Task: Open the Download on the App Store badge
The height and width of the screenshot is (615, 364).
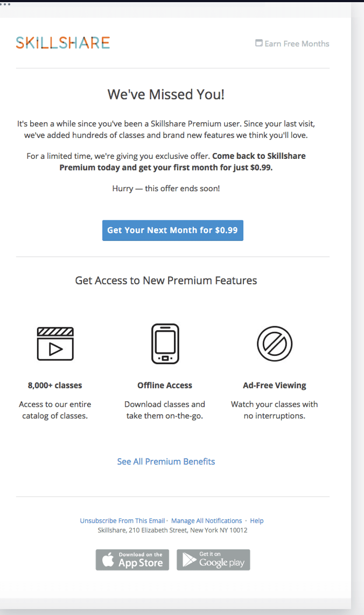Action: coord(132,560)
